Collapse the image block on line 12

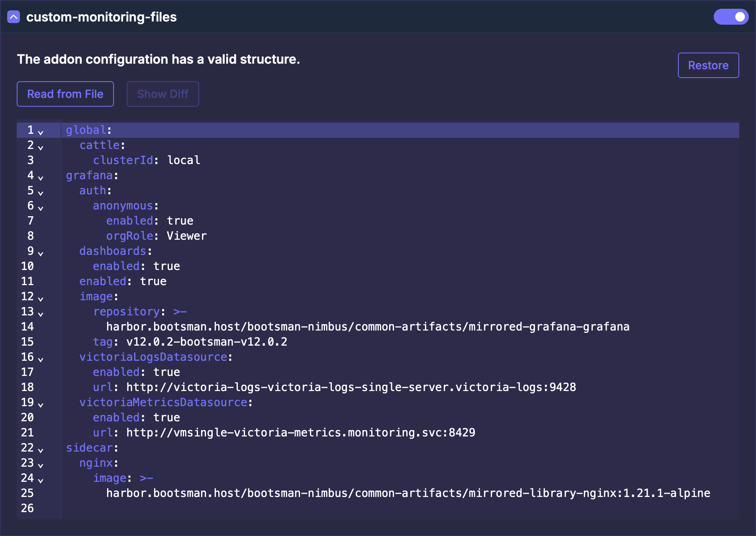click(x=41, y=298)
